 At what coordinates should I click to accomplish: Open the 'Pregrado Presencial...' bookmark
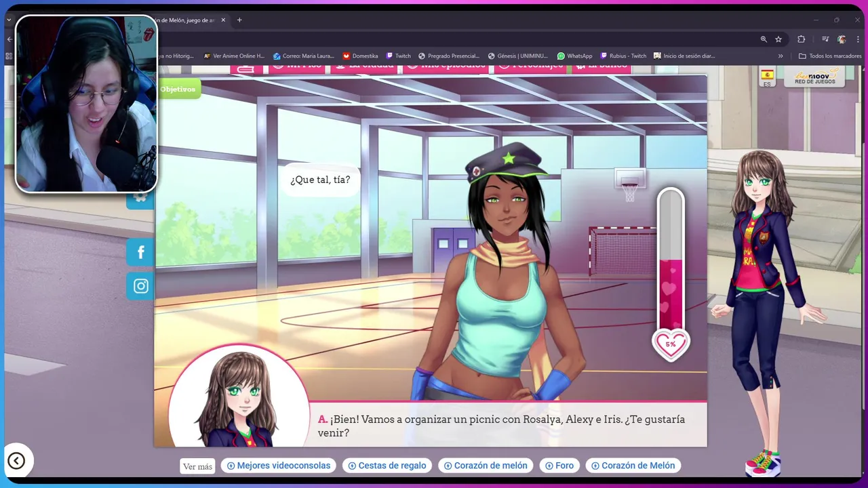(449, 56)
